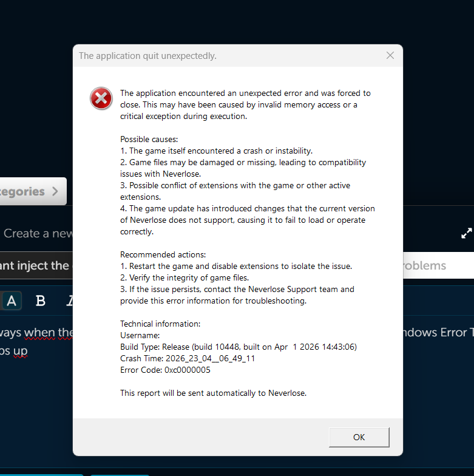The width and height of the screenshot is (474, 476).
Task: Toggle italic formatting in the editor toolbar
Action: (70, 301)
